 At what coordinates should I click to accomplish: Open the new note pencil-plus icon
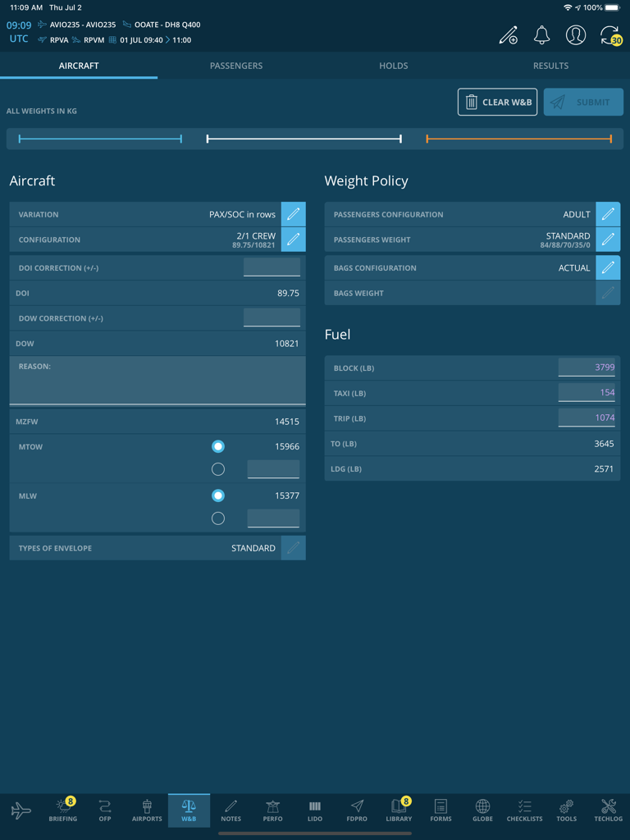pyautogui.click(x=508, y=34)
